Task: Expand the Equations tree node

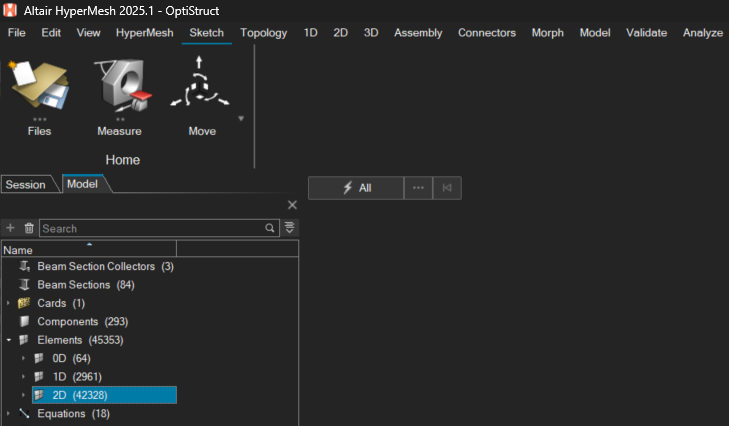Action: [x=8, y=413]
